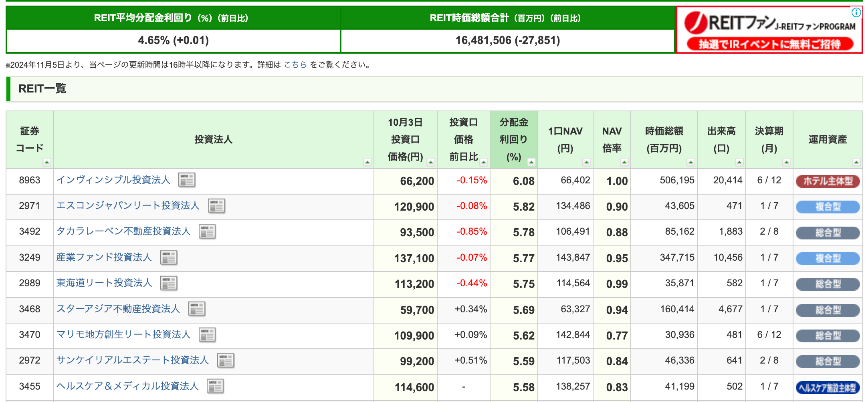868x402 pixels.
Task: Click the ホテル主体型 asset type badge
Action: 828,181
